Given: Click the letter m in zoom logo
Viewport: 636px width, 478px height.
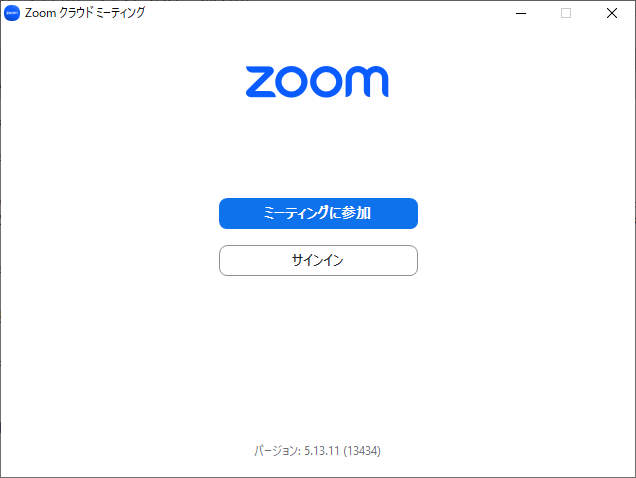Looking at the screenshot, I should tap(367, 82).
